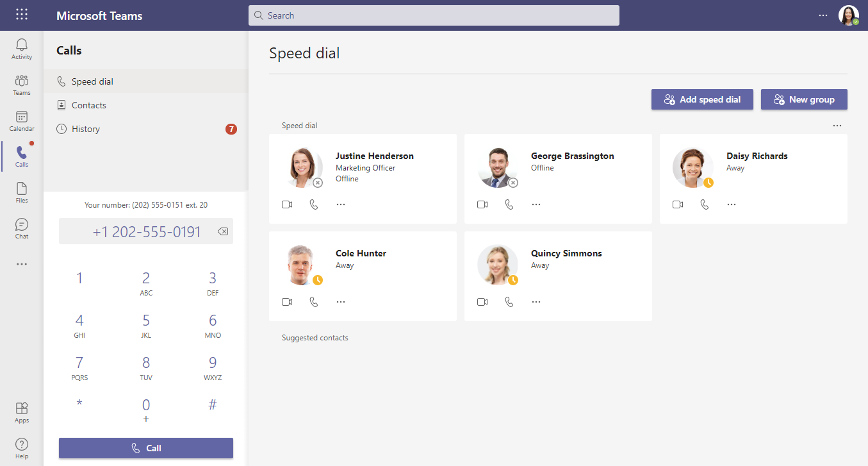This screenshot has height=466, width=868.
Task: Open the Calendar icon in the sidebar
Action: coord(22,121)
